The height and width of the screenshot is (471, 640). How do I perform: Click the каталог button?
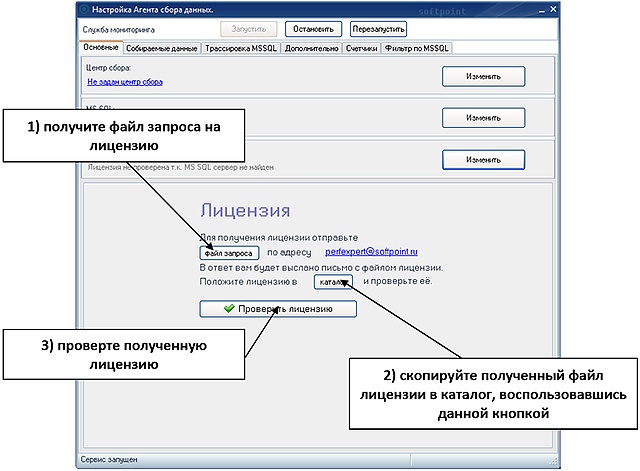pos(333,282)
